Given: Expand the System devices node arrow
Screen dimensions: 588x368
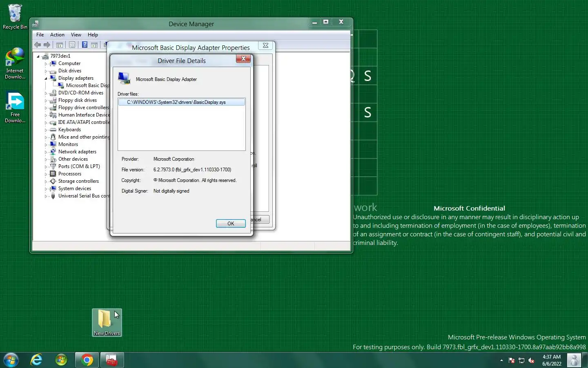Looking at the screenshot, I should 46,189.
